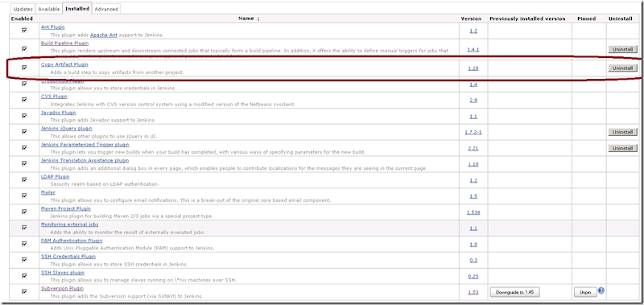This screenshot has width=644, height=305.
Task: Disable the Build Pipeline Plugin checkbox
Action: (x=24, y=48)
